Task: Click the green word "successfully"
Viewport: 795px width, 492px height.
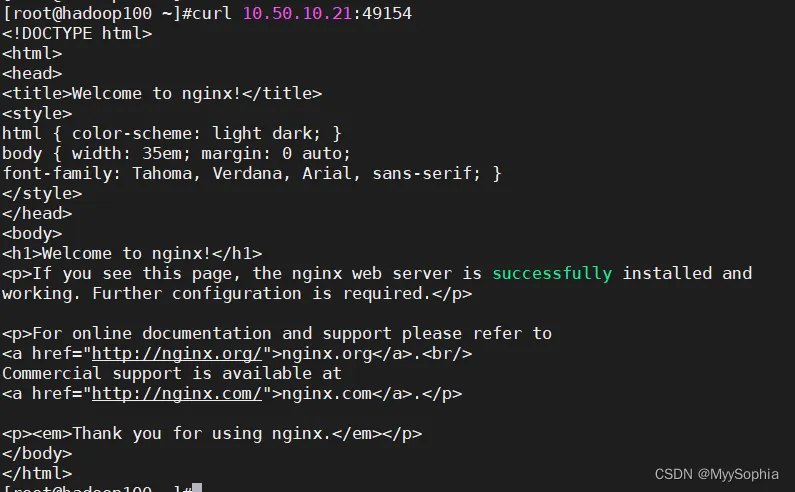Action: (x=552, y=273)
